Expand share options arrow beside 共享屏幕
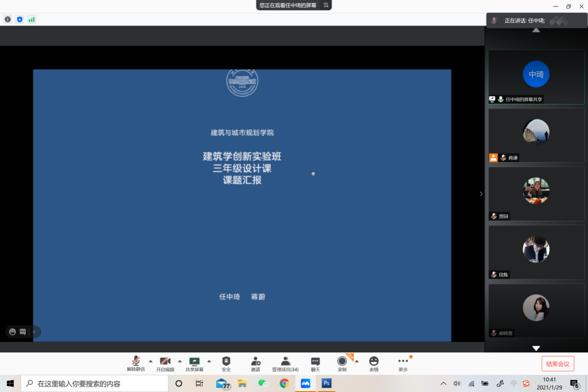This screenshot has height=392, width=588. click(x=209, y=361)
